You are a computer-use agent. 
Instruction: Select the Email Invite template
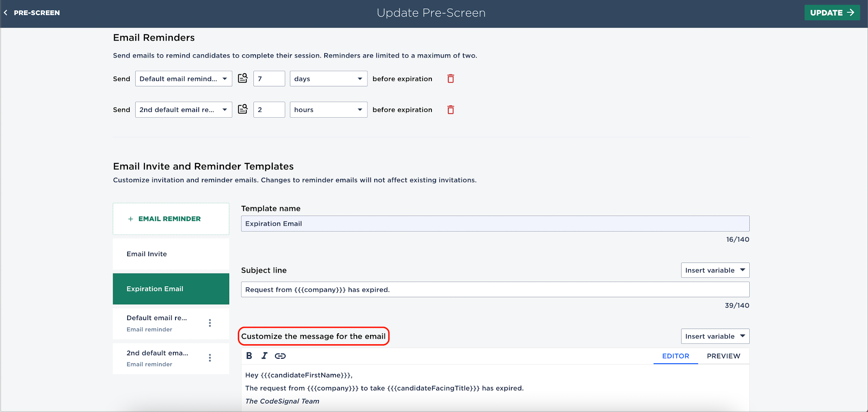coord(171,254)
